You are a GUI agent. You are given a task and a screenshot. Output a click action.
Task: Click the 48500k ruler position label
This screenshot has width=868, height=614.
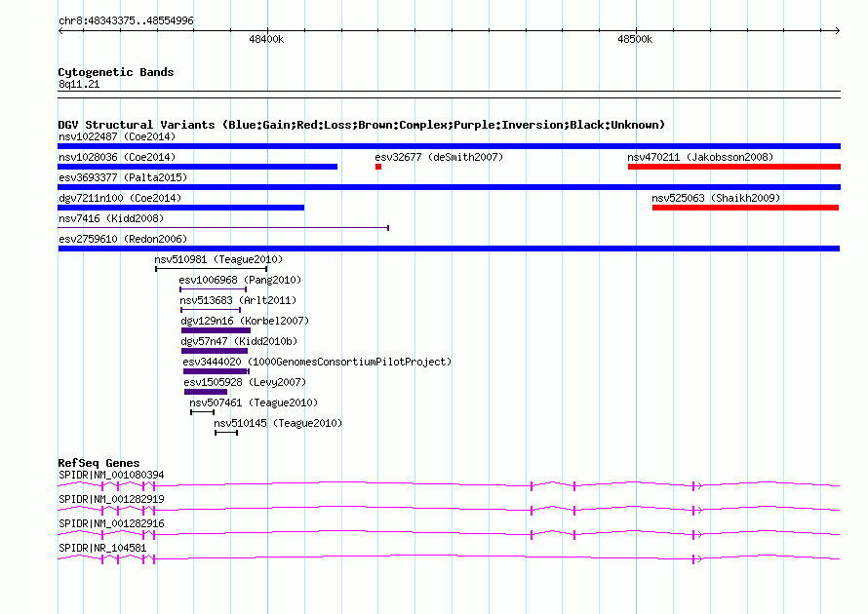635,39
